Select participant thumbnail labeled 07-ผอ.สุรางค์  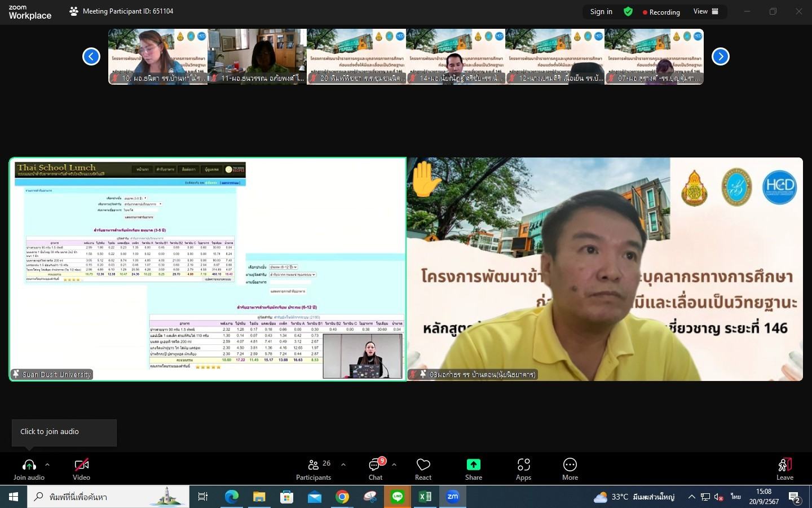pyautogui.click(x=654, y=56)
